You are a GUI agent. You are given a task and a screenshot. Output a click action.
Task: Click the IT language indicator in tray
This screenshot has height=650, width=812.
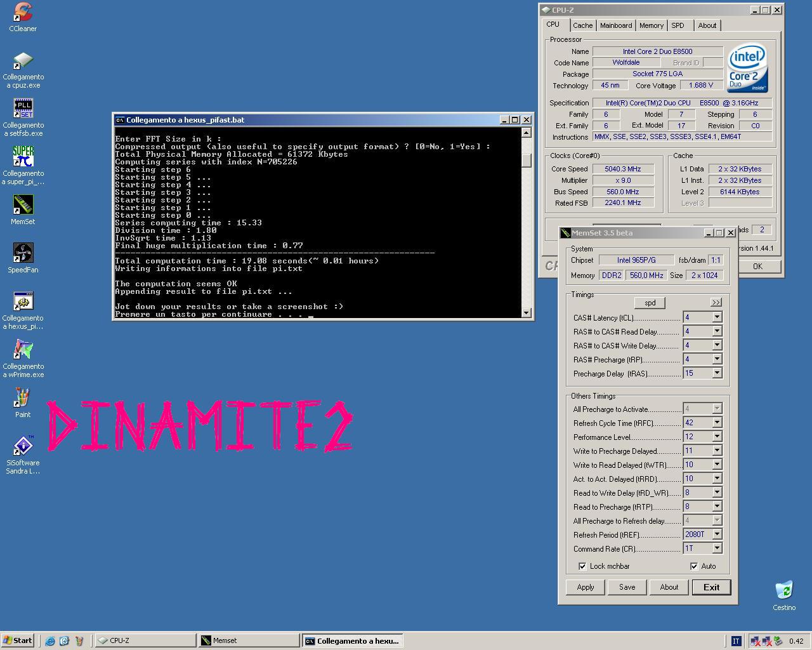click(x=736, y=640)
